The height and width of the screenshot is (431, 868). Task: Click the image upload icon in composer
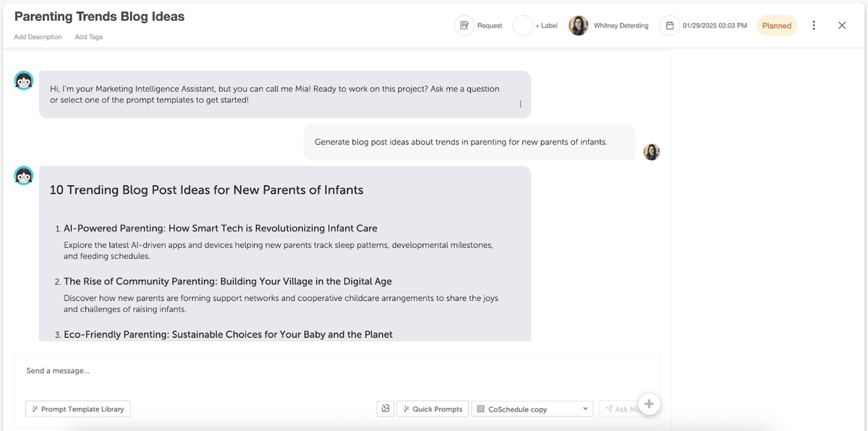(x=386, y=409)
